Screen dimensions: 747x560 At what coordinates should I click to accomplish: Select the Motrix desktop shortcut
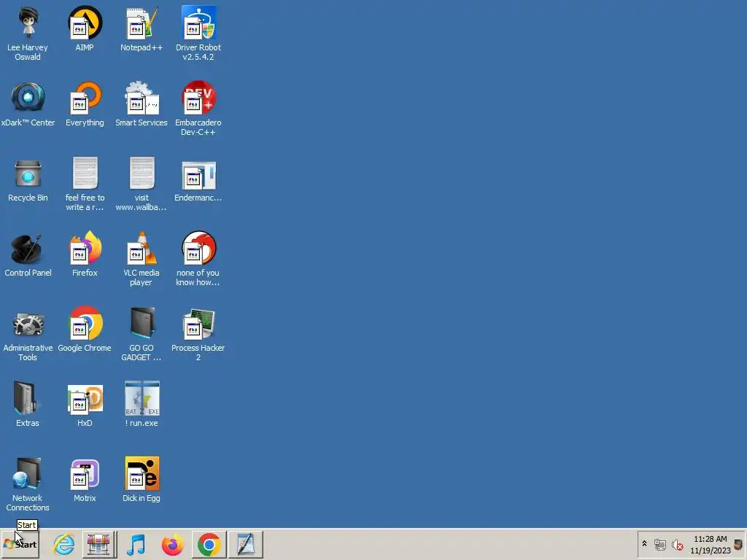(x=85, y=480)
